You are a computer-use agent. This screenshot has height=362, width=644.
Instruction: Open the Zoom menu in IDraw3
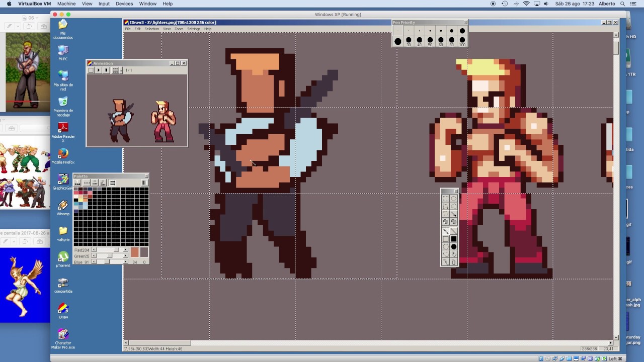tap(179, 29)
